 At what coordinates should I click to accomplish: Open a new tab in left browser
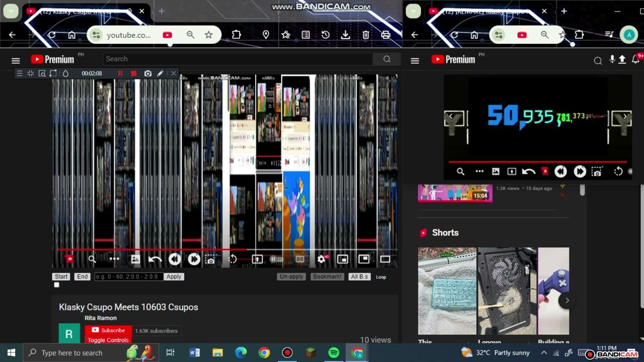click(162, 11)
